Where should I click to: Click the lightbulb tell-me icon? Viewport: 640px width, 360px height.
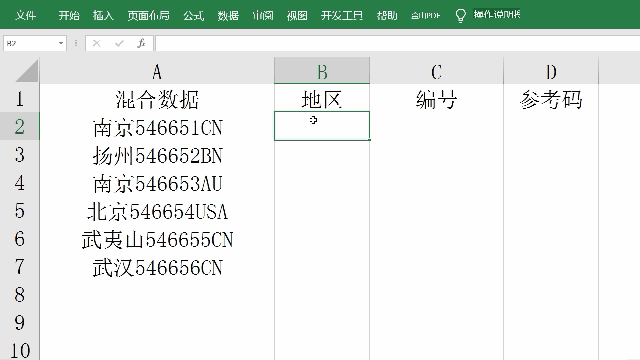460,16
